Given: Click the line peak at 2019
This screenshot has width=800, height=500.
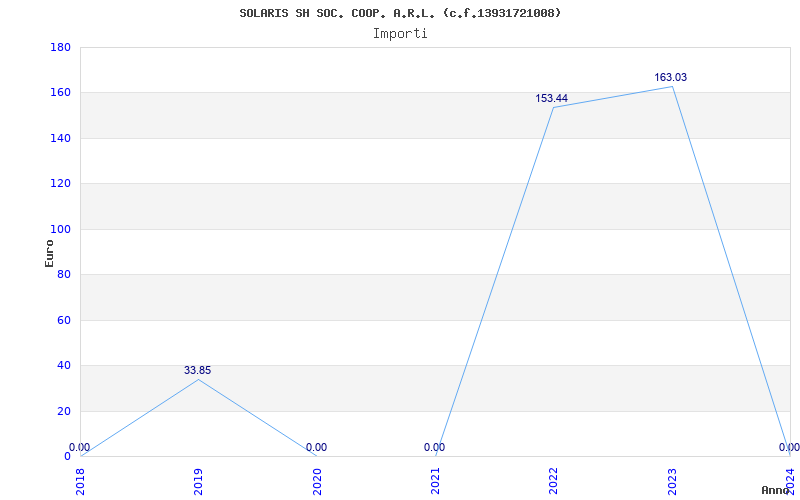Looking at the screenshot, I should (198, 379).
